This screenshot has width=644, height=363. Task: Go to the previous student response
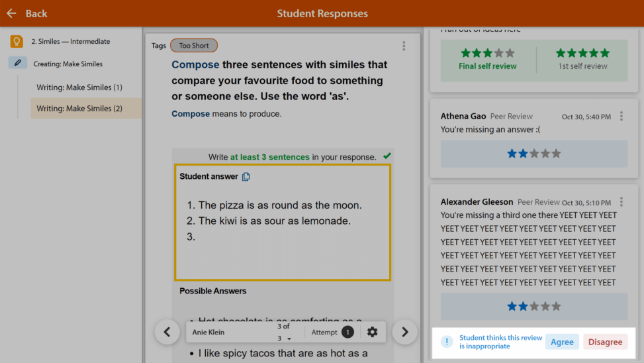coord(167,332)
